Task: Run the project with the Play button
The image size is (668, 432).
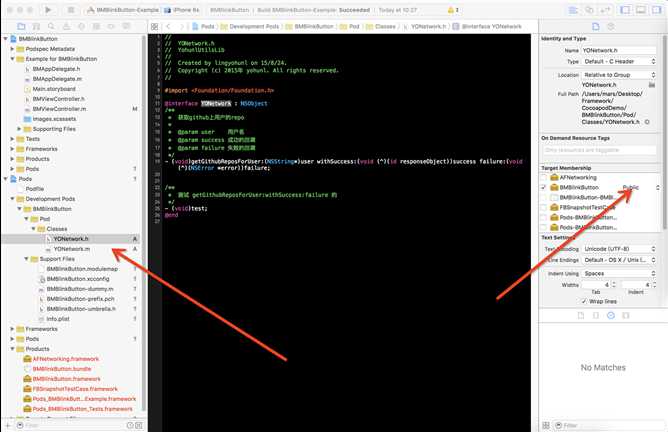Action: point(48,10)
